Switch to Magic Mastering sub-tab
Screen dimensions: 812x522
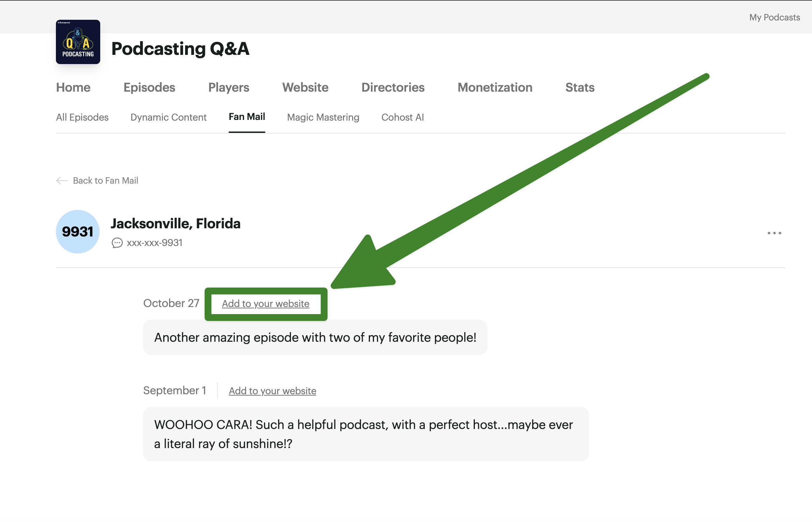(x=323, y=118)
